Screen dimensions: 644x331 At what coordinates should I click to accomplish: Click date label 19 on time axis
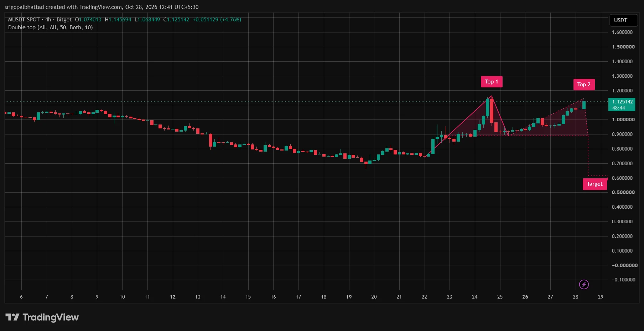point(349,297)
